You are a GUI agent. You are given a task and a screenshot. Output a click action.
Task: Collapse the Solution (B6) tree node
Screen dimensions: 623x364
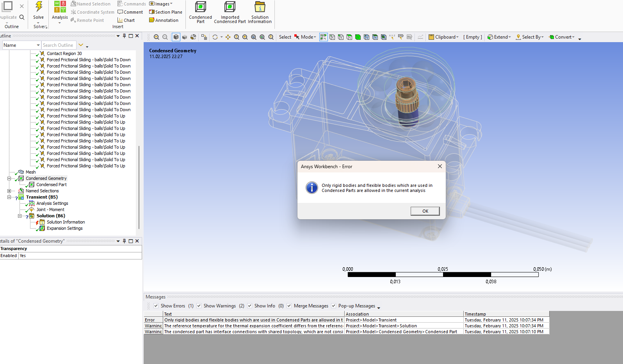(x=20, y=216)
